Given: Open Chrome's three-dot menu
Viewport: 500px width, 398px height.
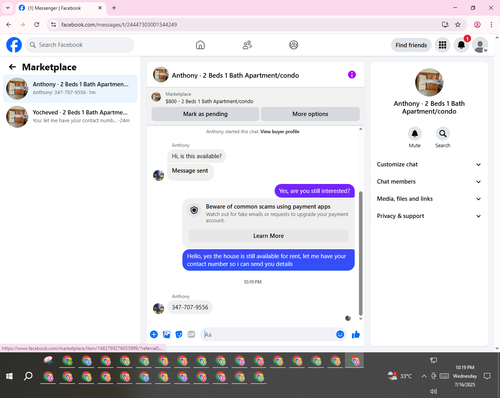Looking at the screenshot, I should coord(491,25).
